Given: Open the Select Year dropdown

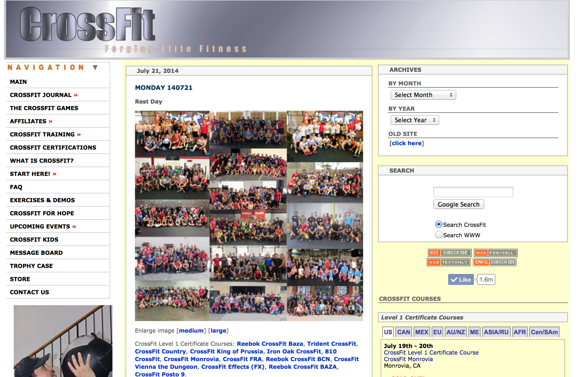Looking at the screenshot, I should 414,120.
